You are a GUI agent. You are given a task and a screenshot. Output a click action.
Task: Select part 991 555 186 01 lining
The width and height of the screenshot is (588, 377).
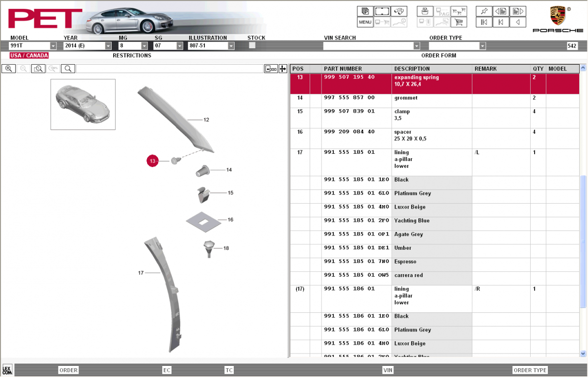click(x=435, y=299)
